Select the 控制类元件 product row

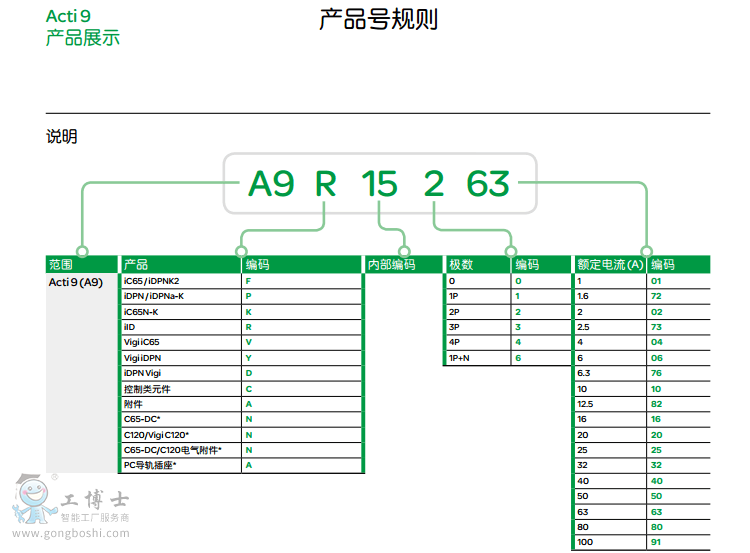pos(180,387)
